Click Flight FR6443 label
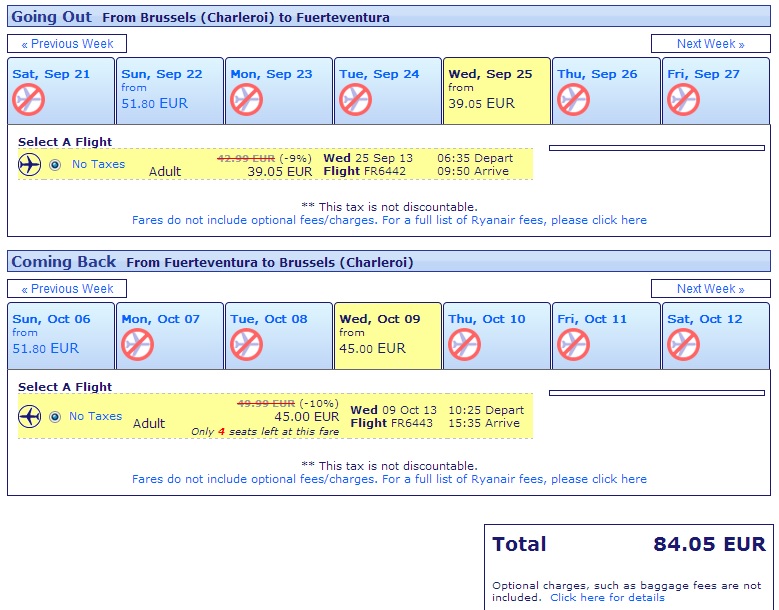 (391, 423)
